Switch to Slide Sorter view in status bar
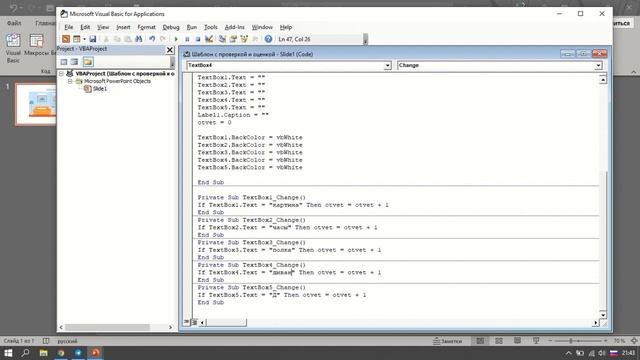The width and height of the screenshot is (640, 360). (x=499, y=341)
